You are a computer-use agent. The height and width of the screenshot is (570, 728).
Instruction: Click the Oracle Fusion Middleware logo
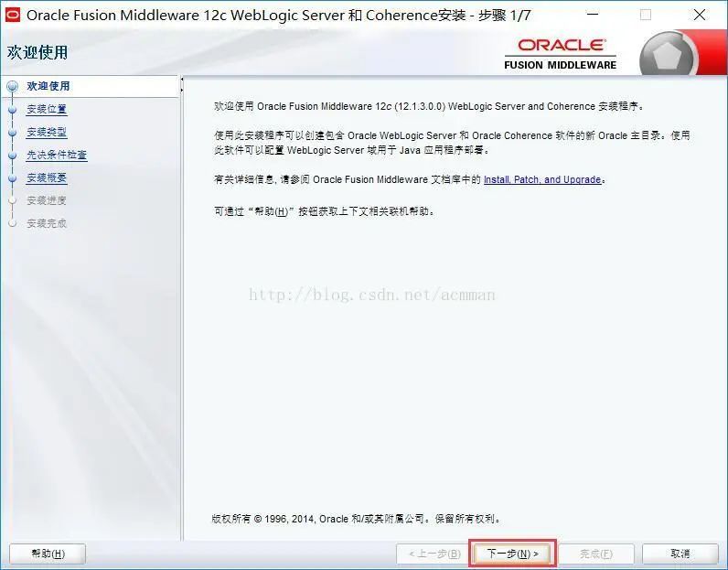561,54
